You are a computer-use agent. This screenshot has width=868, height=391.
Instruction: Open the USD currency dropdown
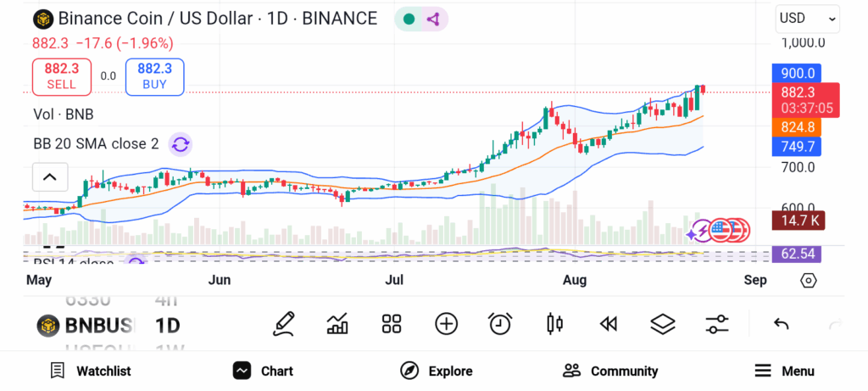click(x=807, y=18)
